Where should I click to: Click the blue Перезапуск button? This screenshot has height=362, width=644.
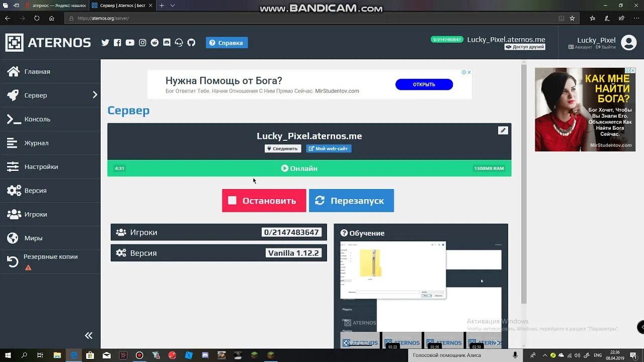[351, 201]
